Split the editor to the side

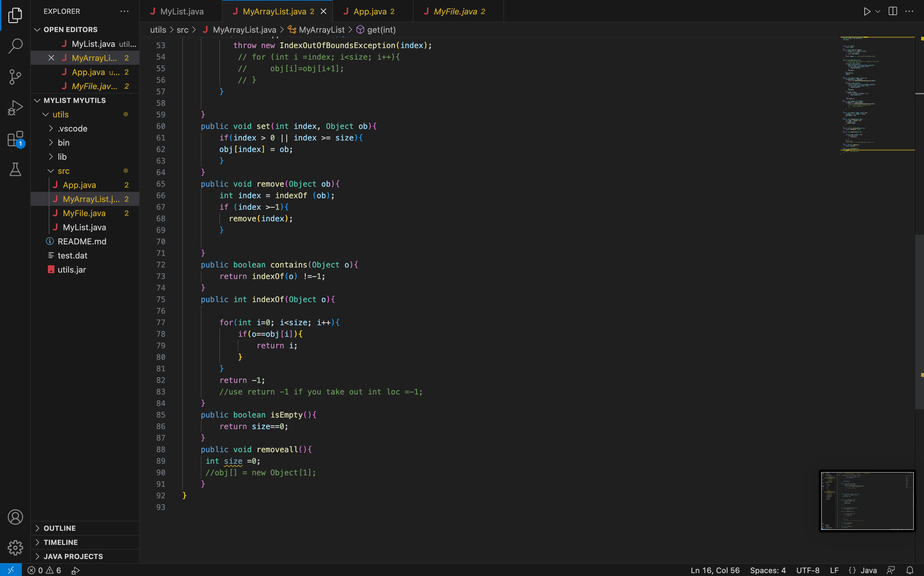(x=893, y=11)
